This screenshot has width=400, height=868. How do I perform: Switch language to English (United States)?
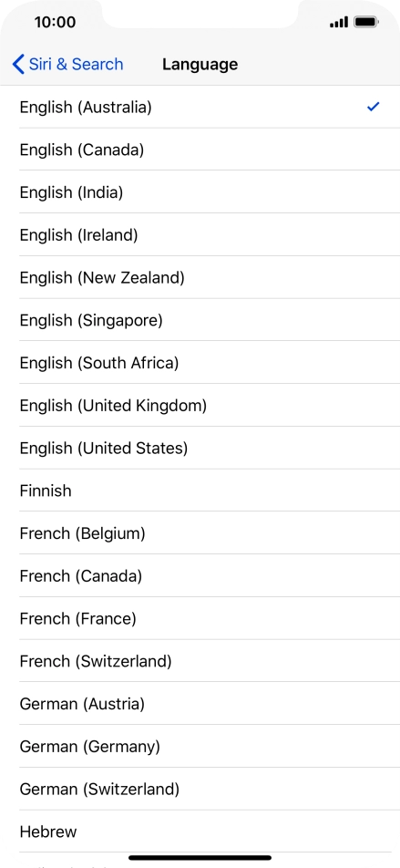pos(200,448)
